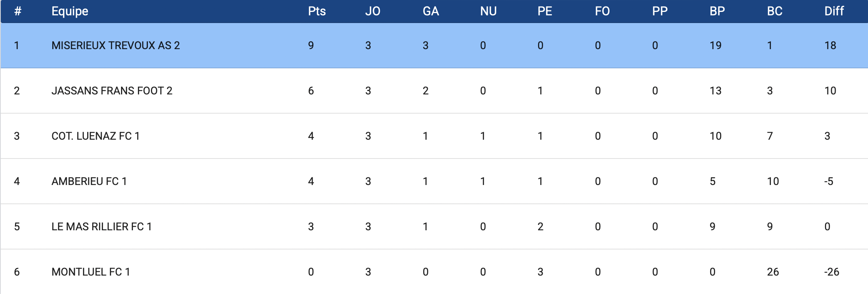
Task: Select the COT. LUENAZ FC 1 team
Action: pos(95,136)
